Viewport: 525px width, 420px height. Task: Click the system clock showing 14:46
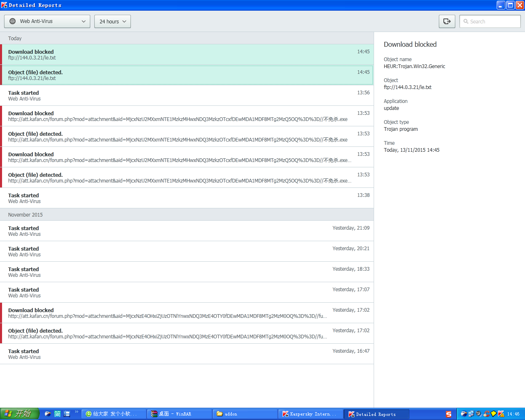point(513,414)
